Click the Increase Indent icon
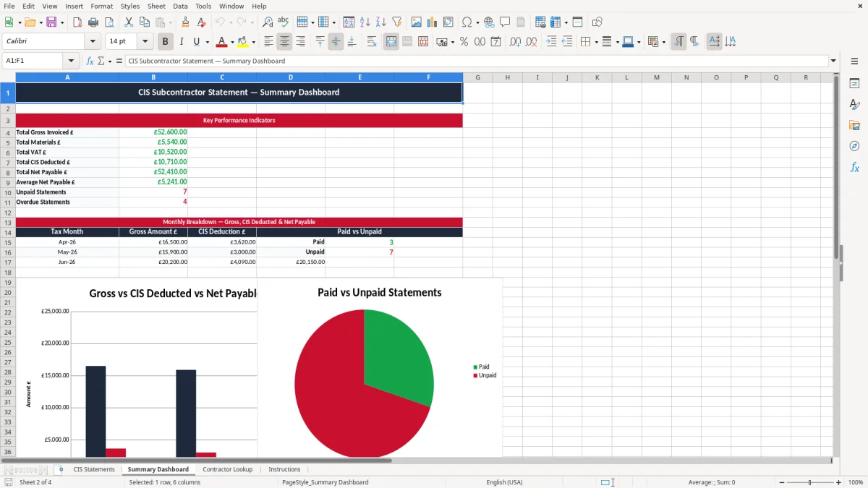 click(x=551, y=42)
